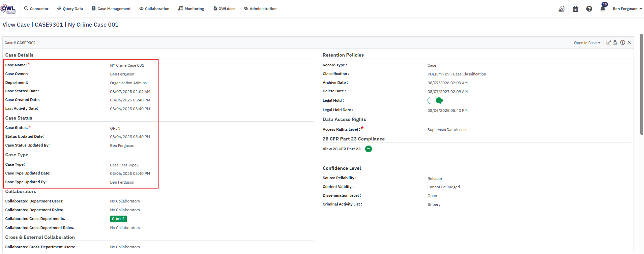This screenshot has height=254, width=644.
Task: Open the Query Data menu
Action: click(x=70, y=9)
